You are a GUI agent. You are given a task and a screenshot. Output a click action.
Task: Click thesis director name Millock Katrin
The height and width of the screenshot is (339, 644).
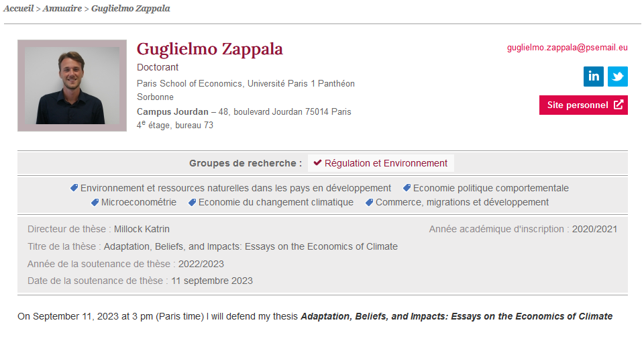(x=142, y=229)
